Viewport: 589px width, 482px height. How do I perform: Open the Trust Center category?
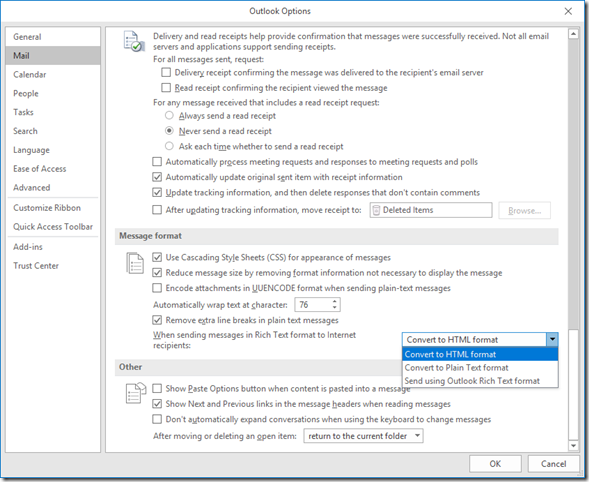pos(53,265)
